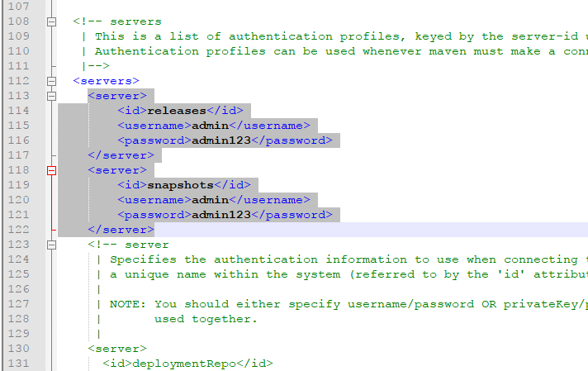Click the </server> tag on line 122
The image size is (588, 371).
121,230
